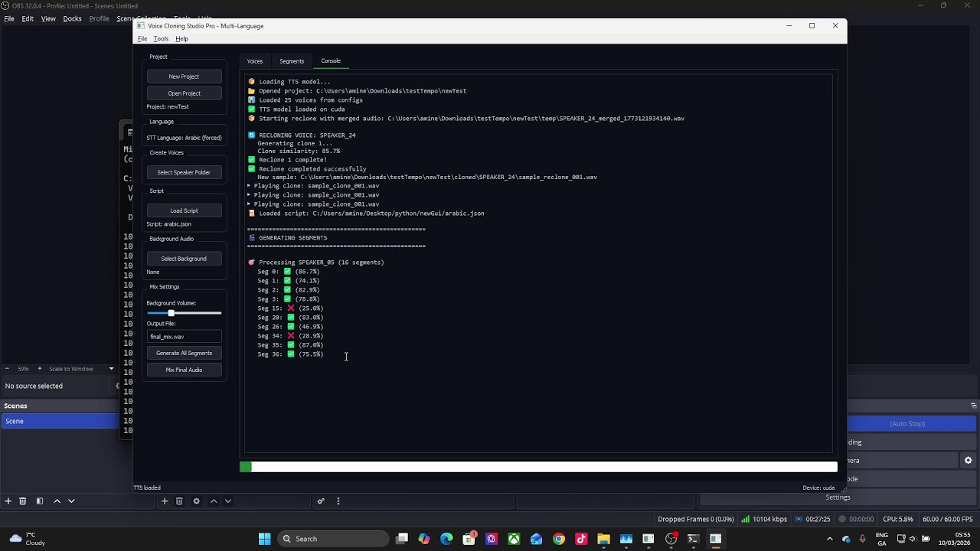
Task: Click the Open Project button
Action: click(x=184, y=93)
